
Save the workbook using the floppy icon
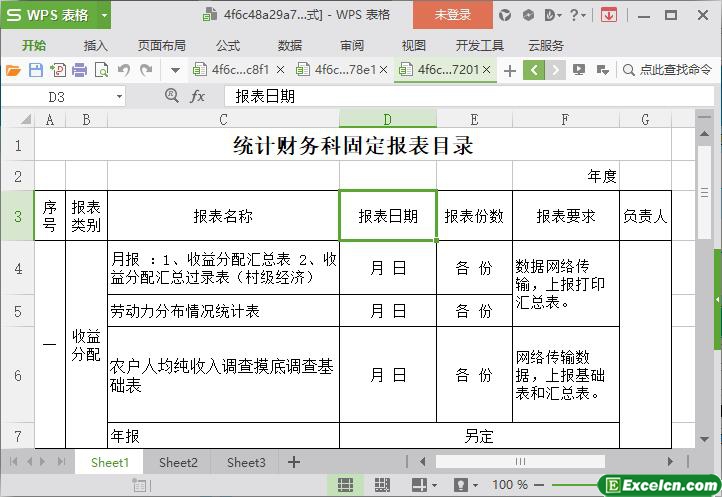coord(35,70)
